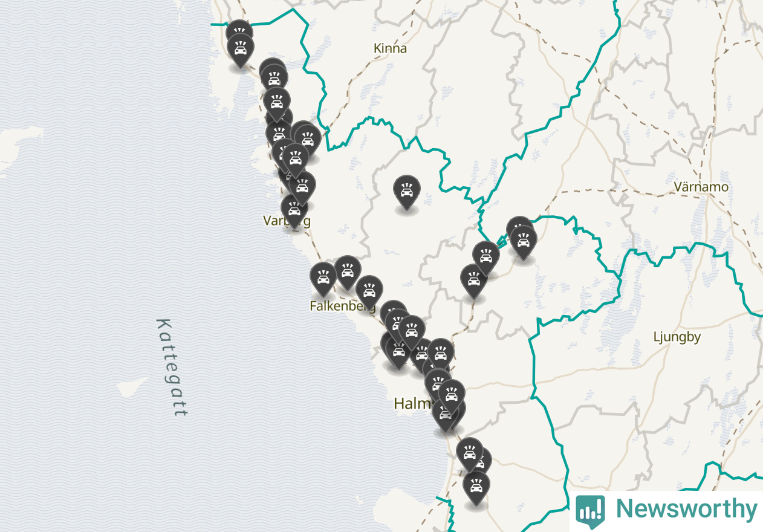763x532 pixels.
Task: Click the lone car marker northeast of Varberg
Action: click(407, 192)
